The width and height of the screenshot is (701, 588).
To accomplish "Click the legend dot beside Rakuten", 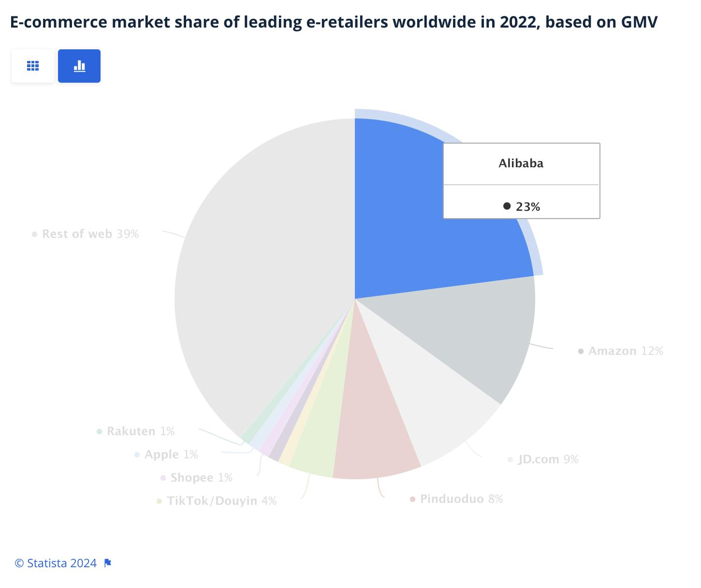I will pyautogui.click(x=98, y=431).
